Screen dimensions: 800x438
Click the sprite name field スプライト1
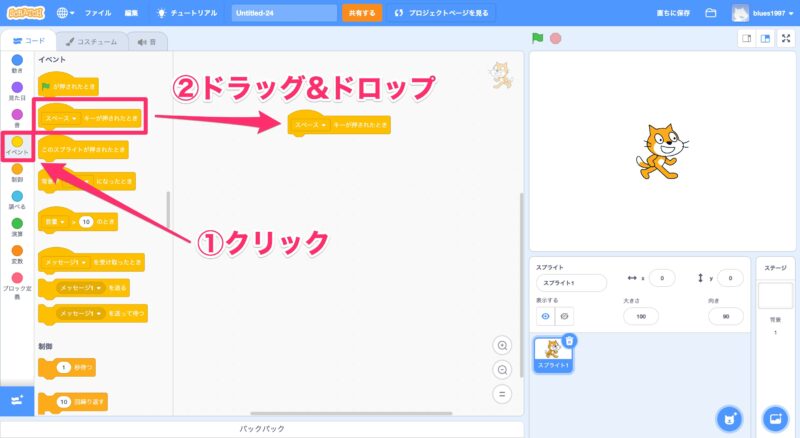coord(571,283)
